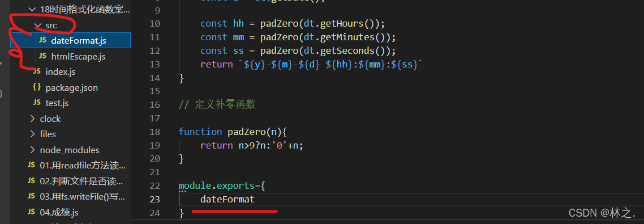Collapse the src folder chevron
This screenshot has height=224, width=644.
pos(38,25)
